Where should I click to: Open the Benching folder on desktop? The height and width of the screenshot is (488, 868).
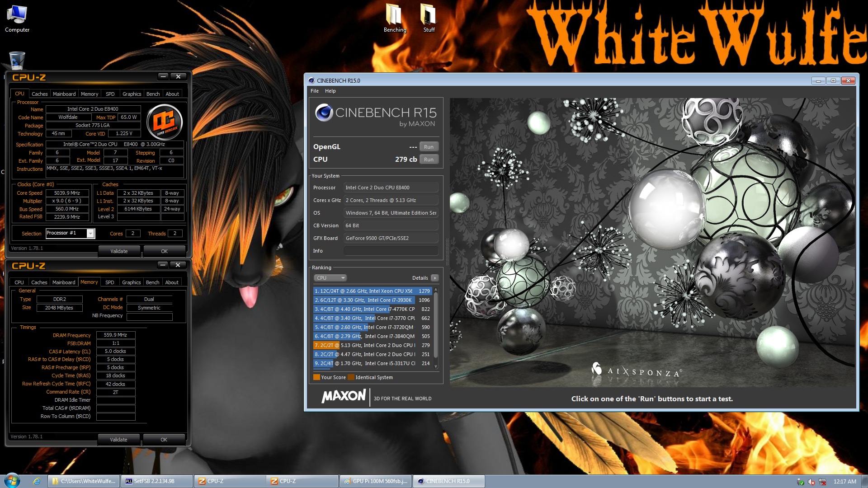[x=395, y=19]
